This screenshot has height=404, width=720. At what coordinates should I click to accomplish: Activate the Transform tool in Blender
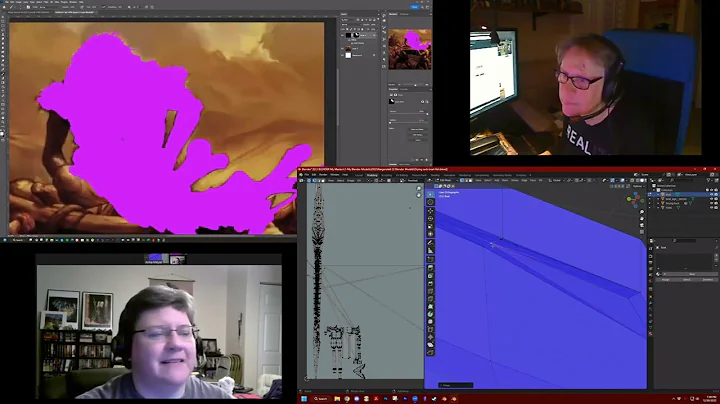pyautogui.click(x=430, y=234)
